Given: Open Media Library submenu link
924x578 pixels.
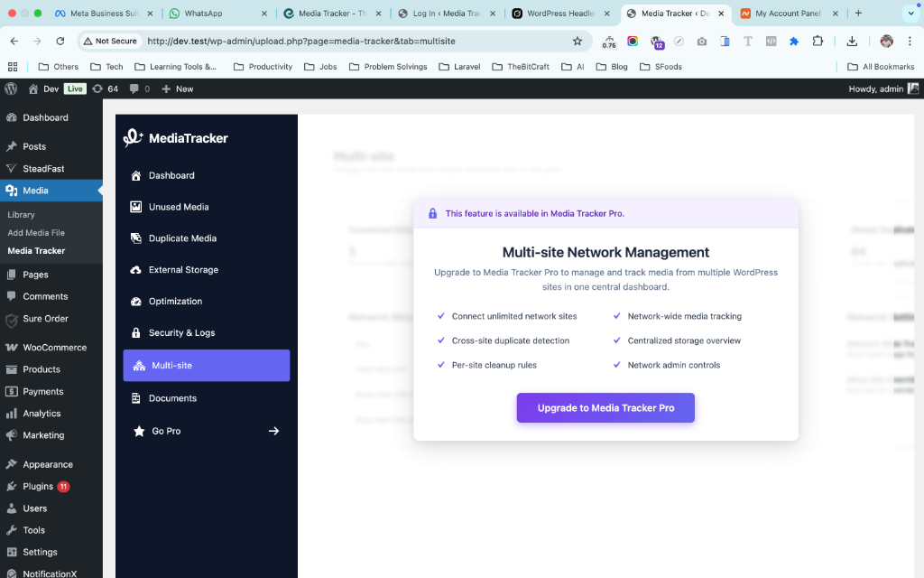Looking at the screenshot, I should pos(22,215).
